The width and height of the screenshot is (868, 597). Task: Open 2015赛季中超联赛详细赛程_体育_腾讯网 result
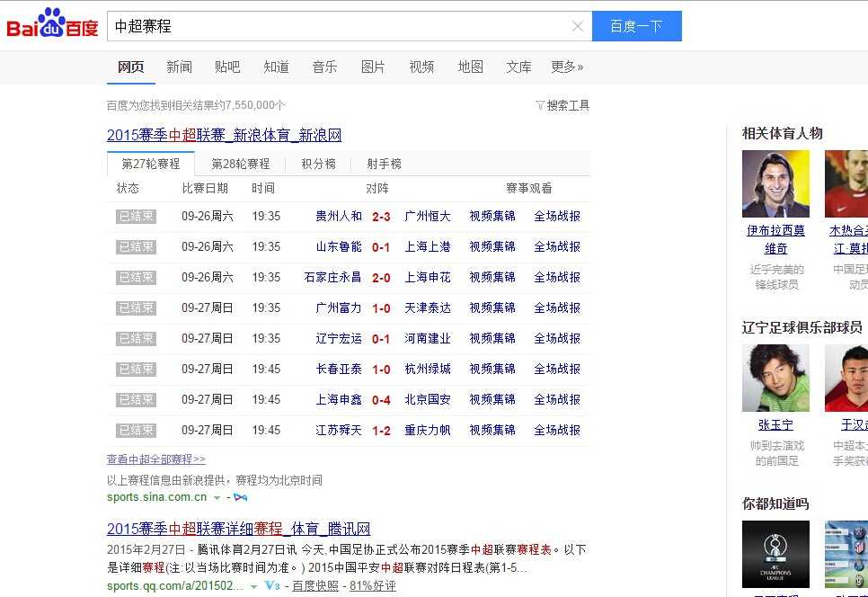tap(239, 529)
